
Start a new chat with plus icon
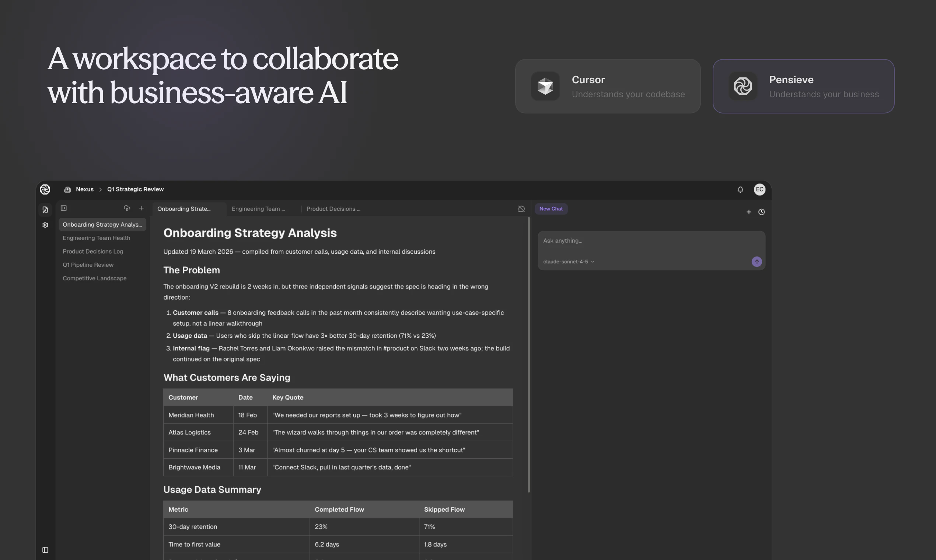pyautogui.click(x=749, y=212)
